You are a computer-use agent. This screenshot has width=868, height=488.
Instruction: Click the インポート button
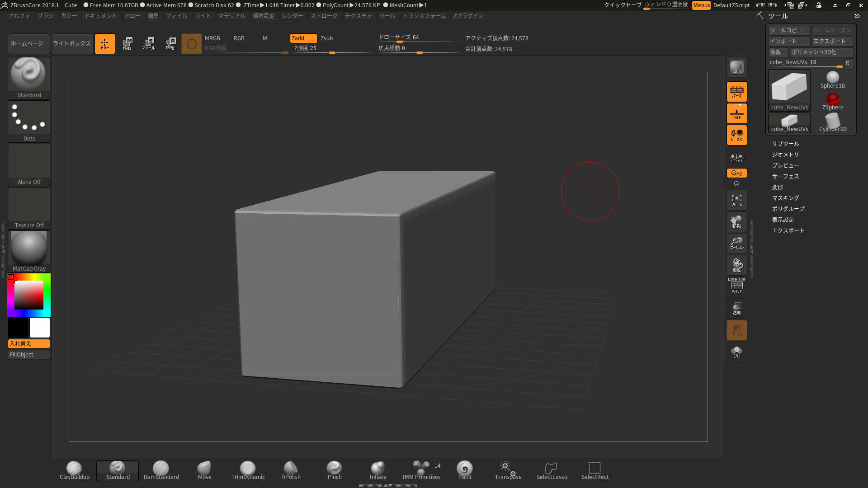pos(788,41)
